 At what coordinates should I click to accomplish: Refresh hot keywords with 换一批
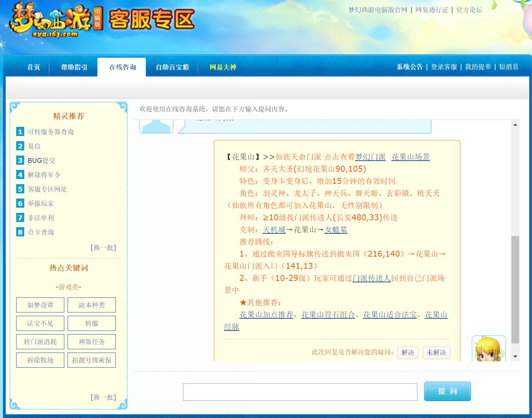(103, 397)
